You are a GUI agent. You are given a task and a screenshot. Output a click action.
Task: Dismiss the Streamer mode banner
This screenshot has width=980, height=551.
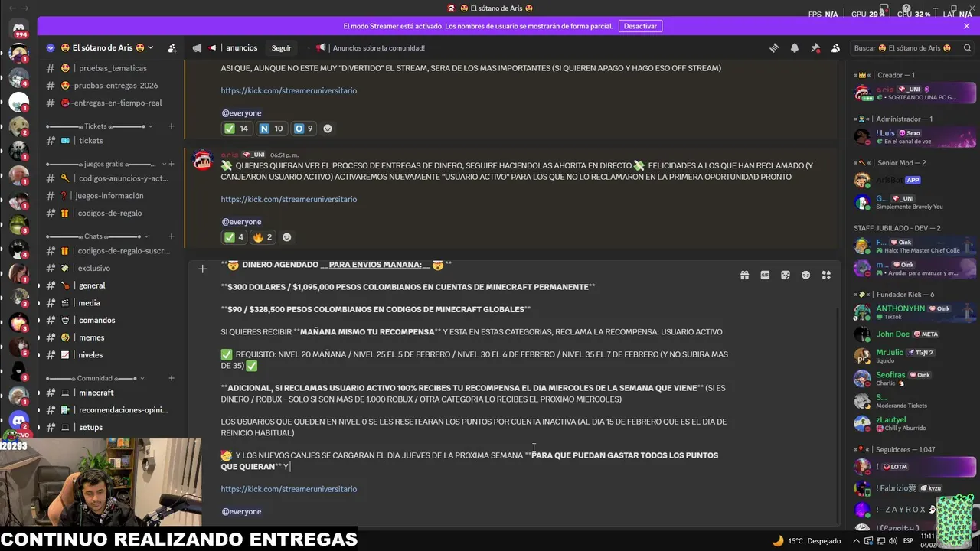pyautogui.click(x=966, y=26)
